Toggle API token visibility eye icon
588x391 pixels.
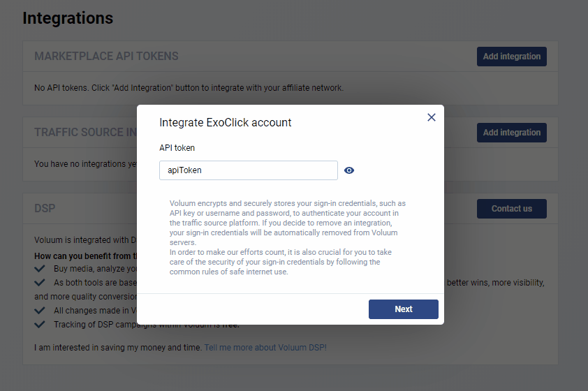pyautogui.click(x=349, y=170)
